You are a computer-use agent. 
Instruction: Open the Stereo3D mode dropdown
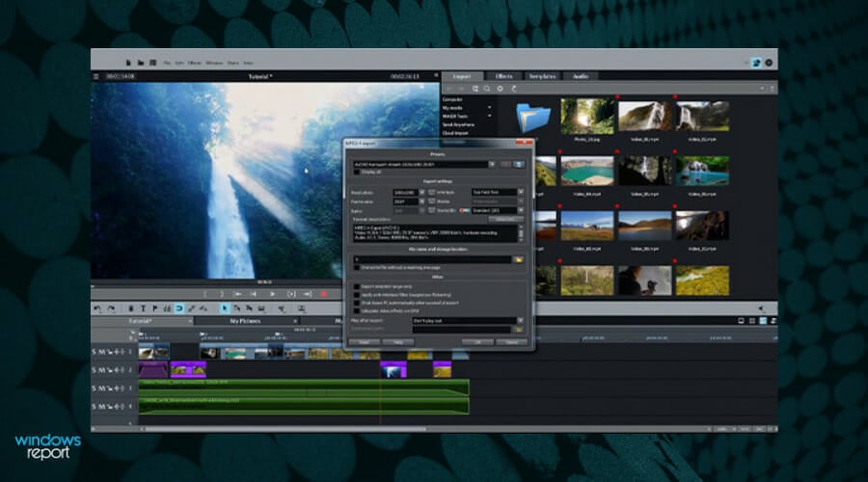coord(521,210)
